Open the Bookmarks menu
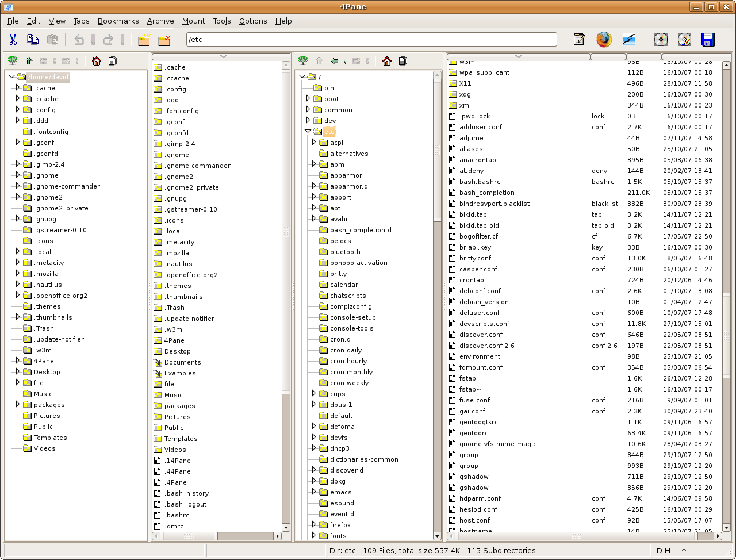This screenshot has height=560, width=736. (118, 21)
